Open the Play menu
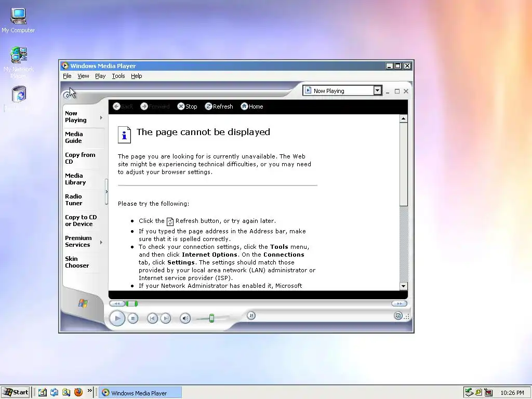Screen dimensions: 532x399 tap(100, 76)
